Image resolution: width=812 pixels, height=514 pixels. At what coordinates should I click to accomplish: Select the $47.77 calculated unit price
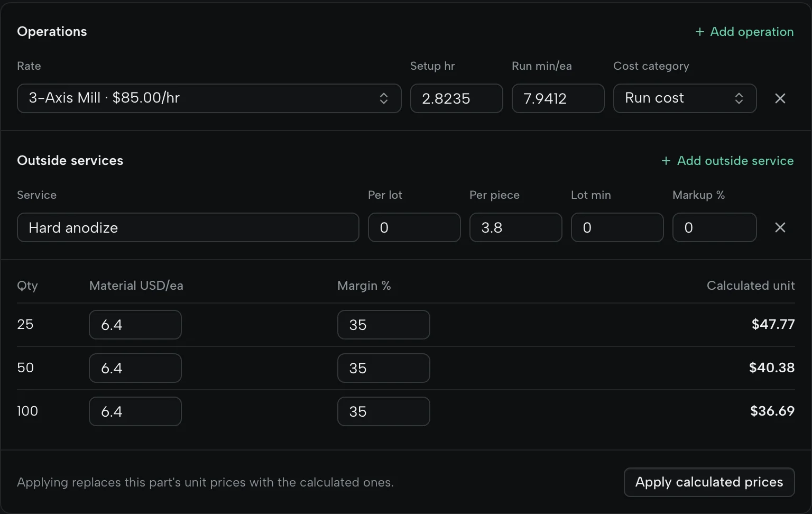point(773,324)
